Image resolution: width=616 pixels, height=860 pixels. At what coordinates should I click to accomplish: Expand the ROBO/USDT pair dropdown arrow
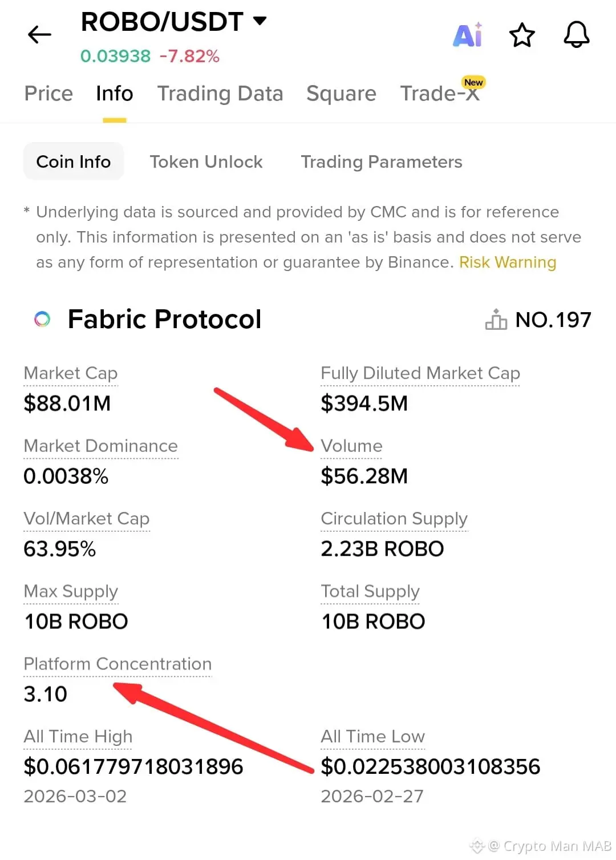pos(260,22)
